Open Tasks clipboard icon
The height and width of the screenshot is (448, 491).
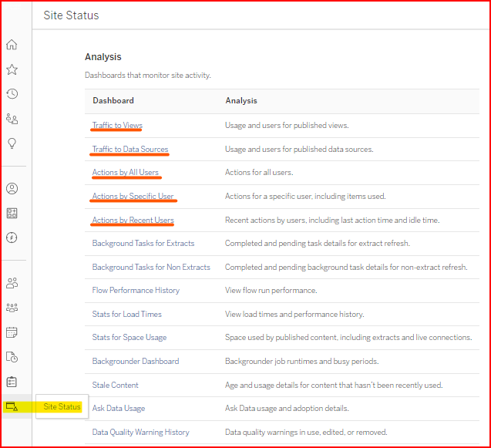pos(12,382)
